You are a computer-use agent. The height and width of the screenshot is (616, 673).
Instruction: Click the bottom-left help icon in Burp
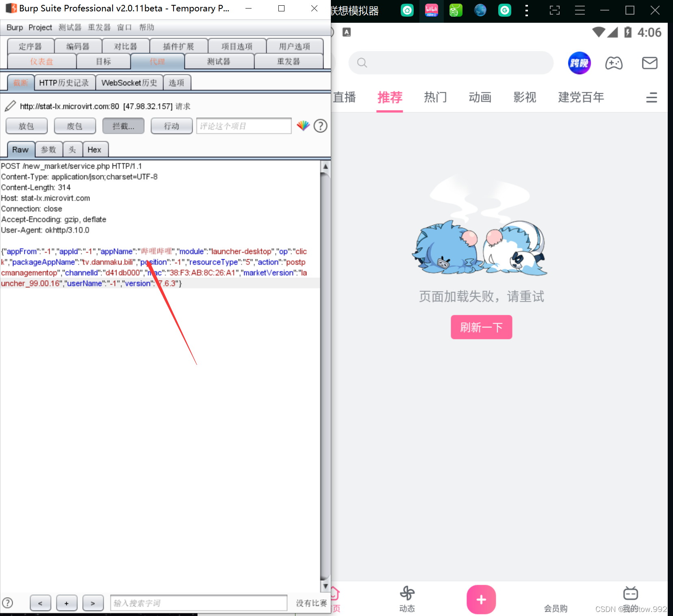(7, 603)
